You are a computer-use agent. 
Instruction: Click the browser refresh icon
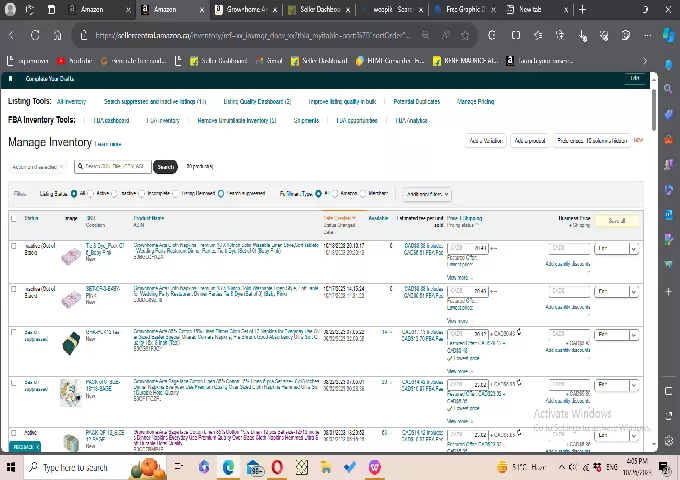coord(34,35)
